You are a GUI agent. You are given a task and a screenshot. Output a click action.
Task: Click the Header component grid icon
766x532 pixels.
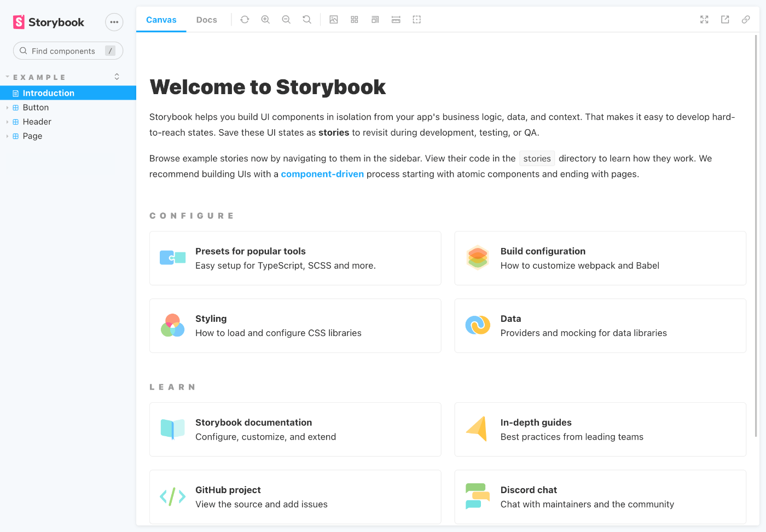(x=16, y=122)
